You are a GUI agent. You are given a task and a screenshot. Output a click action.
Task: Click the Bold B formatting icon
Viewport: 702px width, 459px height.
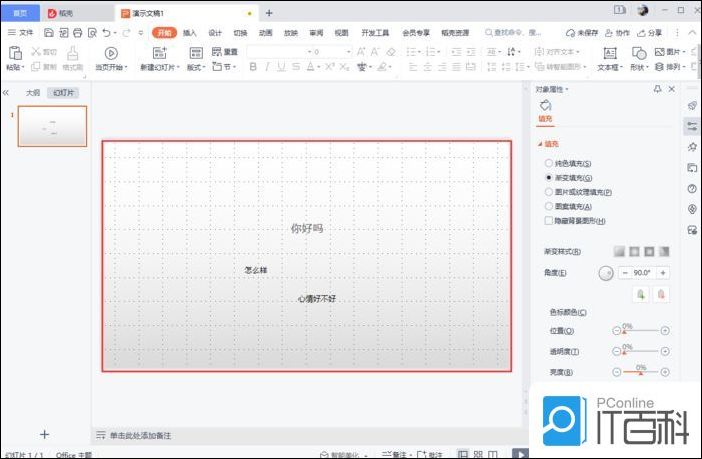coord(253,67)
